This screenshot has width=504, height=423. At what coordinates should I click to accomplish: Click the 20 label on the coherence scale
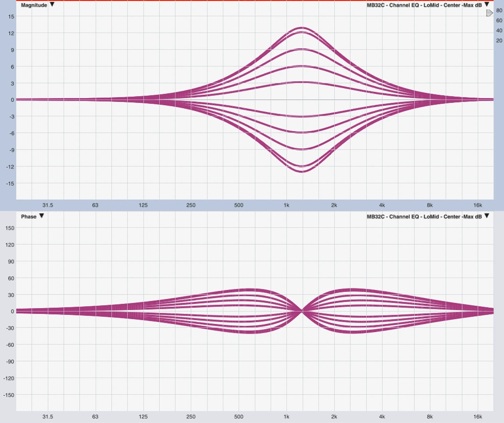point(499,41)
